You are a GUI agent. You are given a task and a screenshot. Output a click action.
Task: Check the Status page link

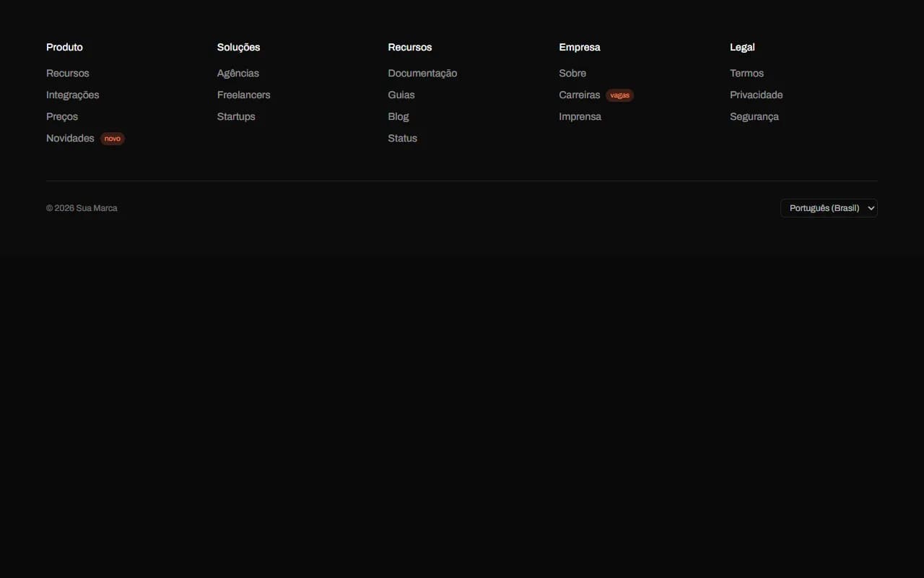(x=403, y=138)
